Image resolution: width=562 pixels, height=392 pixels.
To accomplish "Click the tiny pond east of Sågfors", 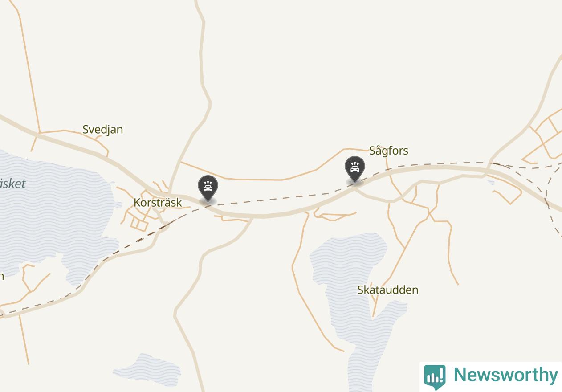I will (x=491, y=182).
